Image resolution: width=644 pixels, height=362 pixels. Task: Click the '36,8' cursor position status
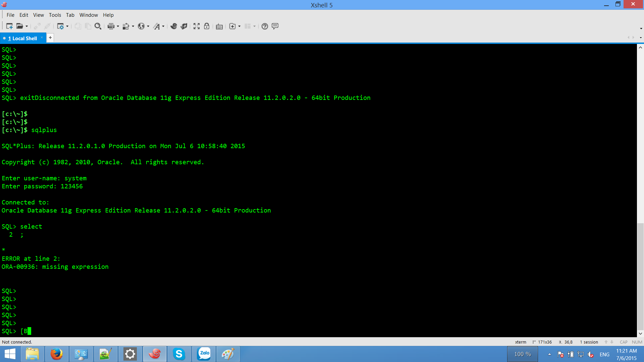coord(566,342)
